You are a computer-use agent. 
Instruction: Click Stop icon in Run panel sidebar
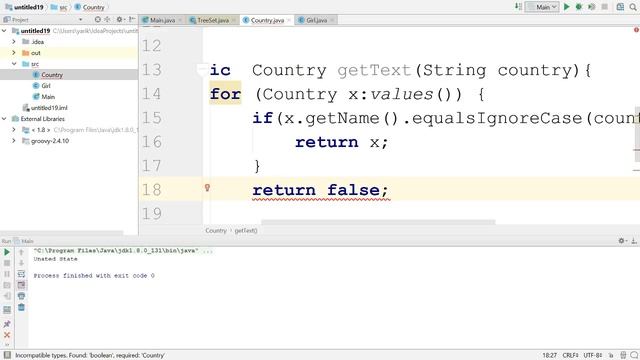[7, 263]
